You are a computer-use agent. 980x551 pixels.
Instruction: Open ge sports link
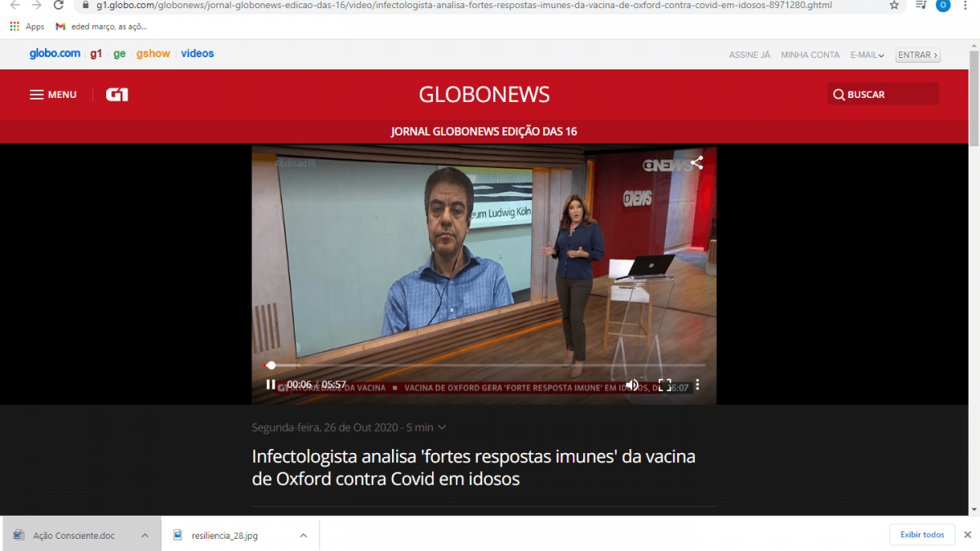tap(120, 54)
